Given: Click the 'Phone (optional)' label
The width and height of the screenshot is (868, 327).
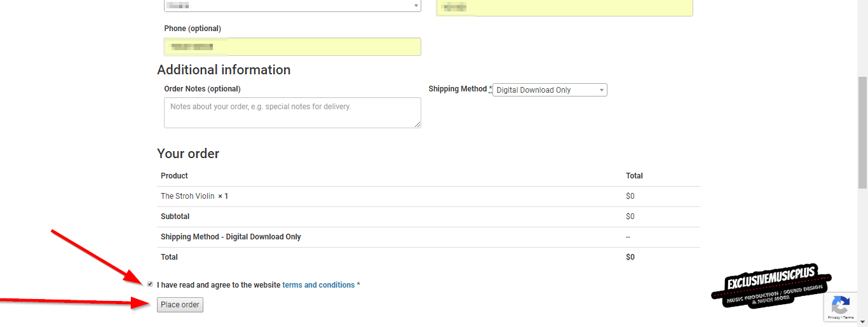Looking at the screenshot, I should [193, 29].
